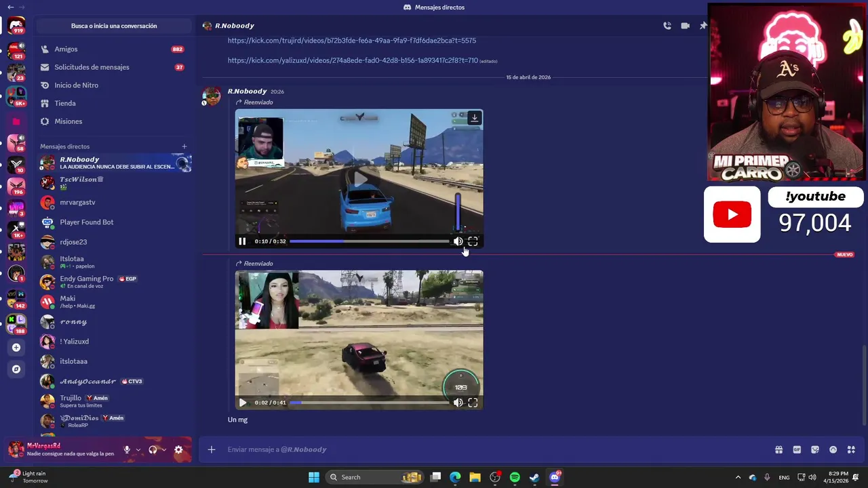
Task: Download the first forwarded video
Action: [x=474, y=118]
